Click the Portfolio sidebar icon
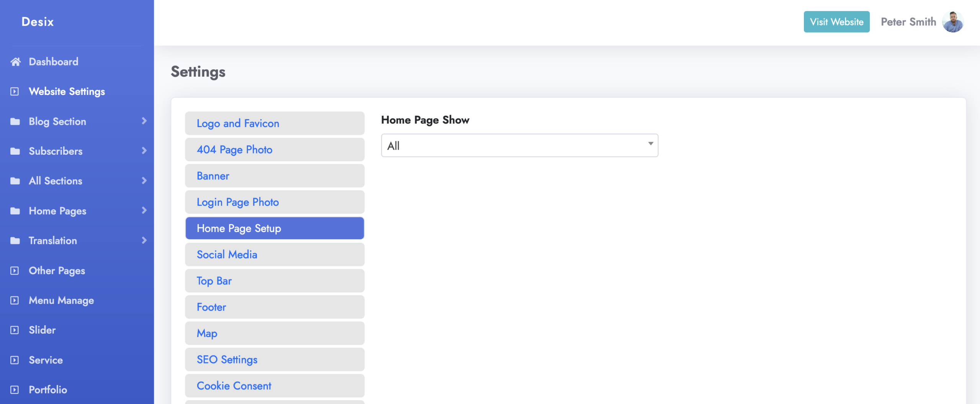The width and height of the screenshot is (980, 404). coord(15,390)
